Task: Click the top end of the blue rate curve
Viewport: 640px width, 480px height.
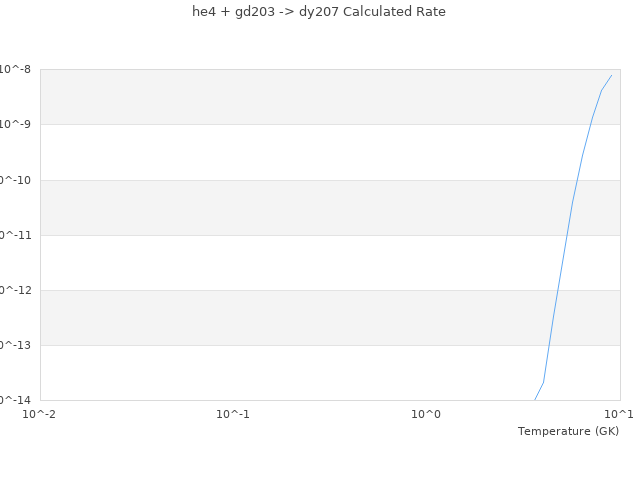Action: click(611, 75)
